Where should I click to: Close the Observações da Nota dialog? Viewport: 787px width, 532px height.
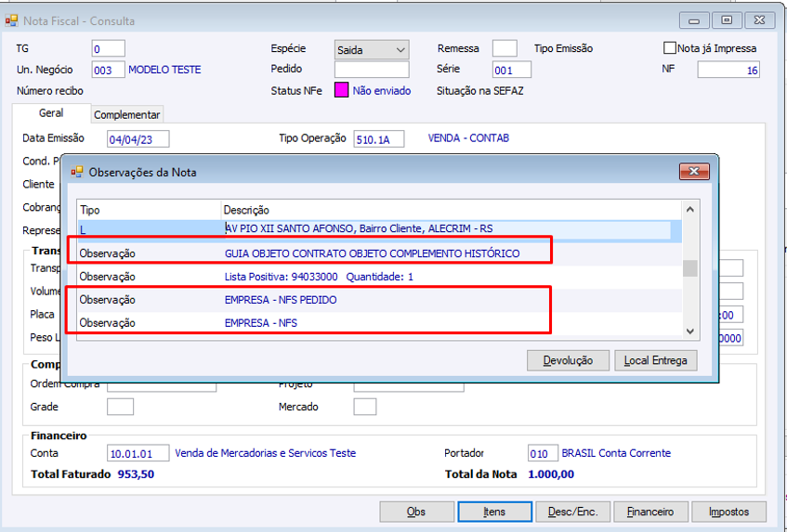point(694,172)
